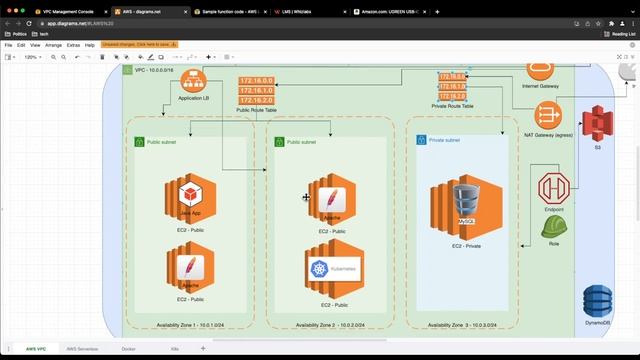This screenshot has height=360, width=640.
Task: Click the zoom in magnifier icon
Action: pyautogui.click(x=53, y=57)
